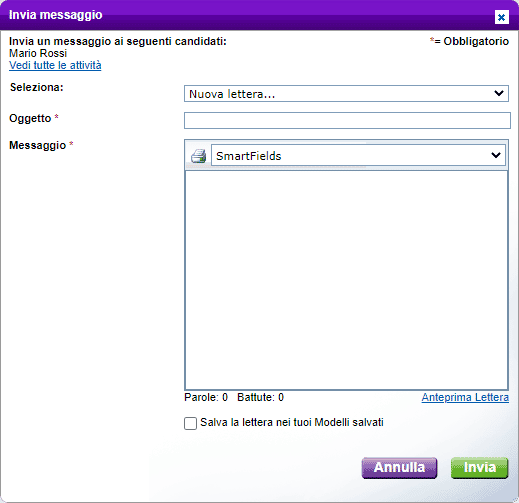Enable saving the letter to Modelli salvati
Screen dimensions: 519x503
[190, 423]
